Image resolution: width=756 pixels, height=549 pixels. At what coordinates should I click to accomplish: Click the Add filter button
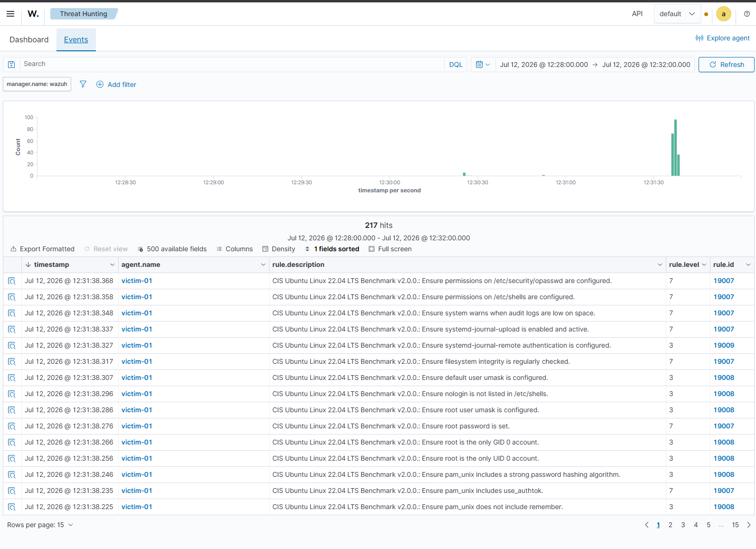pyautogui.click(x=116, y=85)
